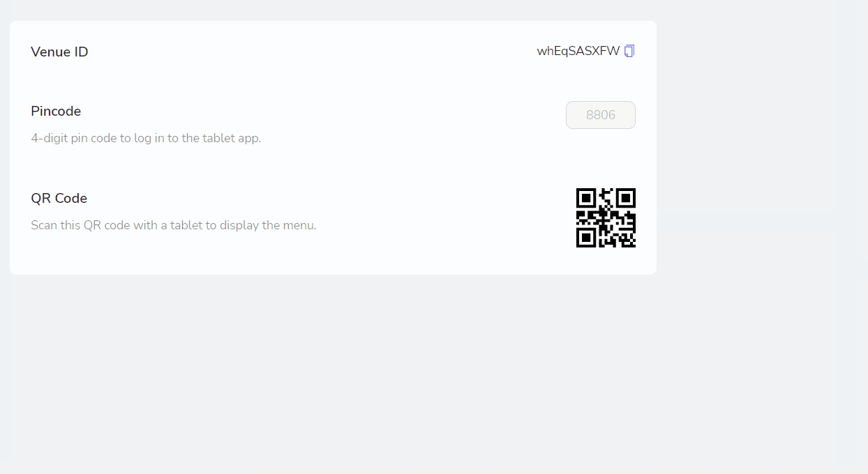Viewport: 868px width, 474px height.
Task: Click the Pincode heading
Action: [x=56, y=111]
